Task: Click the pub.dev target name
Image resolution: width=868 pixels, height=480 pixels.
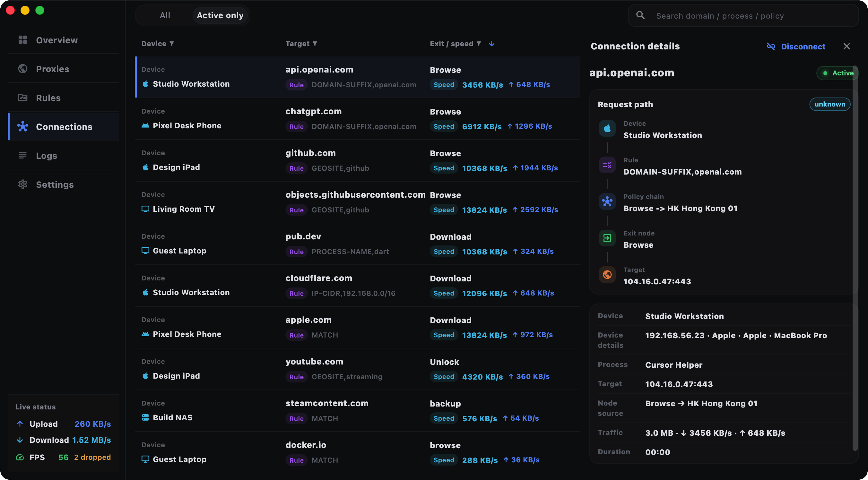Action: (303, 236)
